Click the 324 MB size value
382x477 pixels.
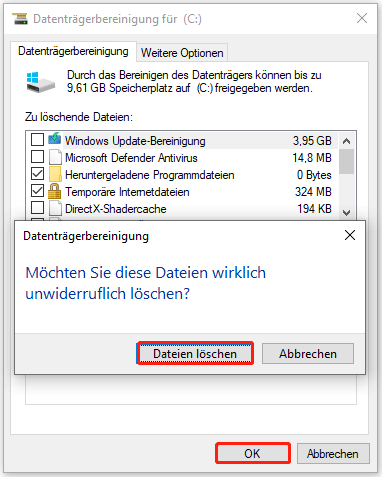[313, 192]
